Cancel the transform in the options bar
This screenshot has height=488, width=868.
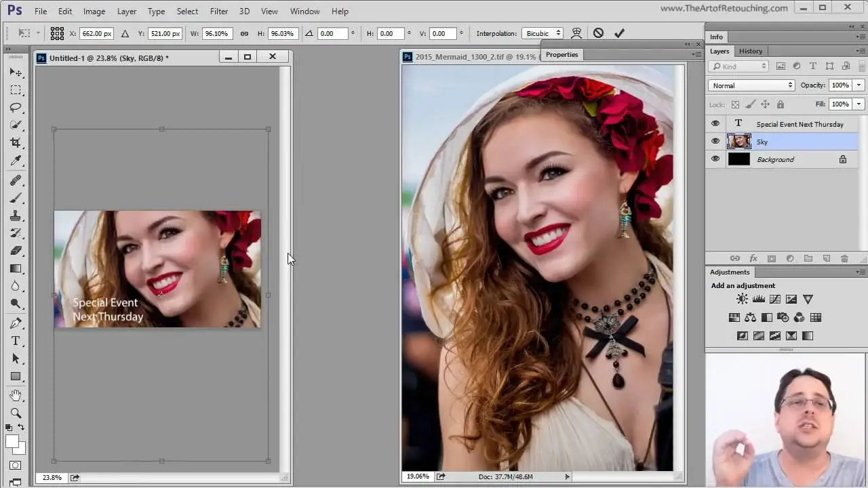point(598,33)
